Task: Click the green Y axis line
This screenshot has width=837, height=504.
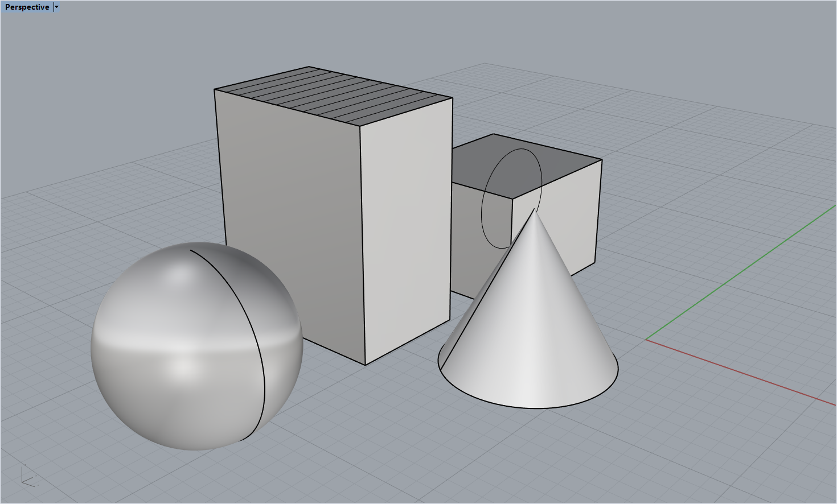Action: [x=741, y=272]
